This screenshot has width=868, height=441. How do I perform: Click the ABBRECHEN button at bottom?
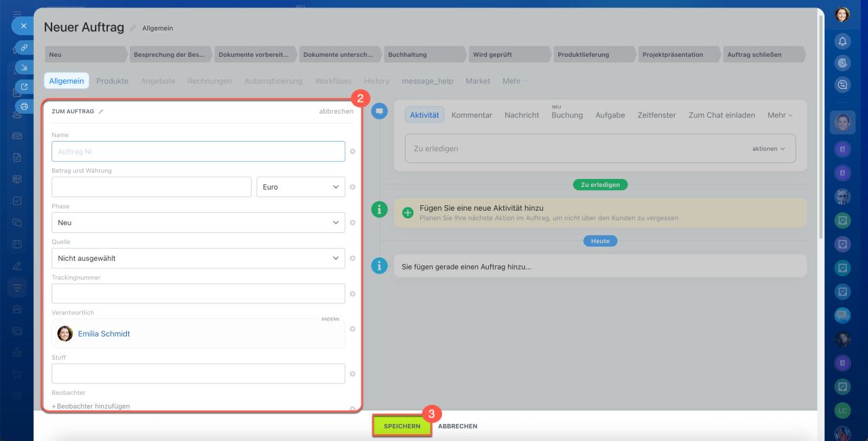(x=458, y=426)
